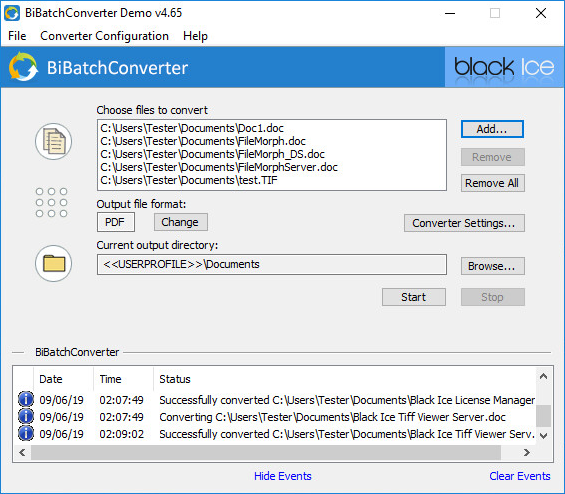
Task: Click the Browse... button
Action: pyautogui.click(x=493, y=266)
